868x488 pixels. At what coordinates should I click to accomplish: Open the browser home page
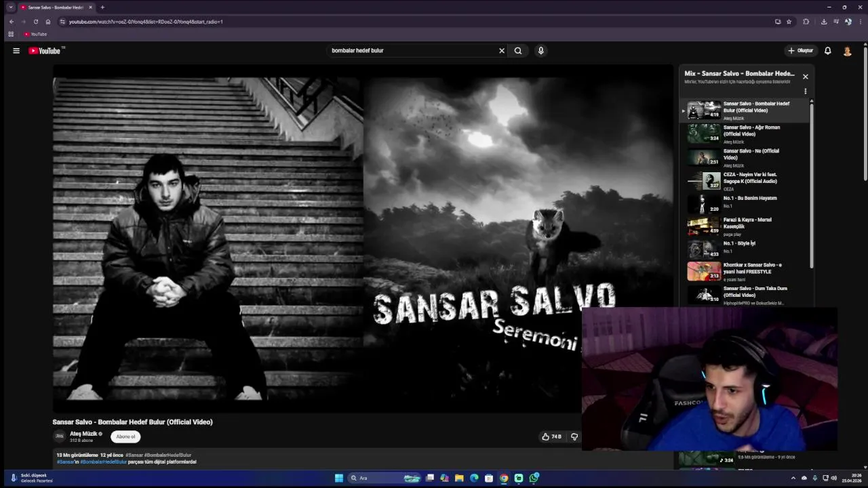(48, 22)
